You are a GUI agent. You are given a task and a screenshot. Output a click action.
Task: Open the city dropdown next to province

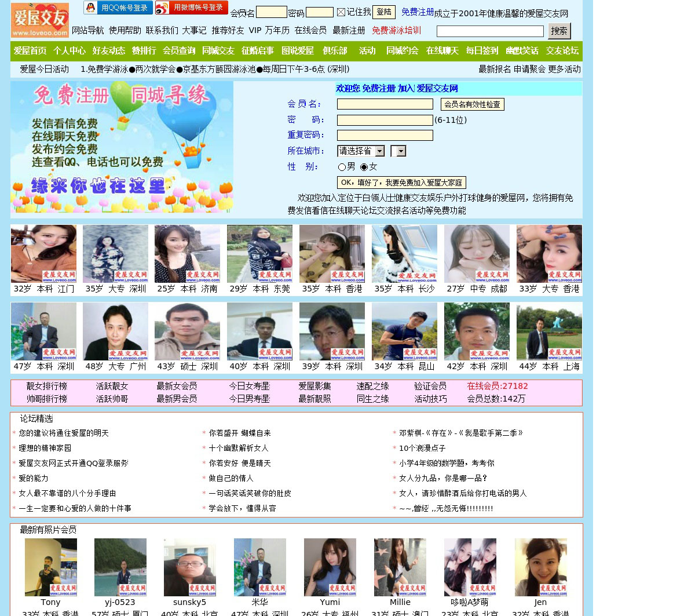pos(398,151)
